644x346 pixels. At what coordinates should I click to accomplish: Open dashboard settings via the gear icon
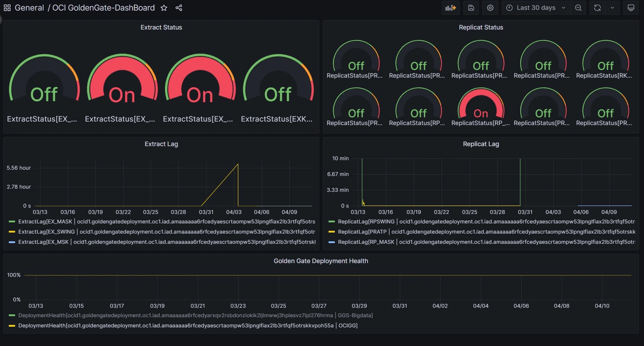click(x=490, y=8)
